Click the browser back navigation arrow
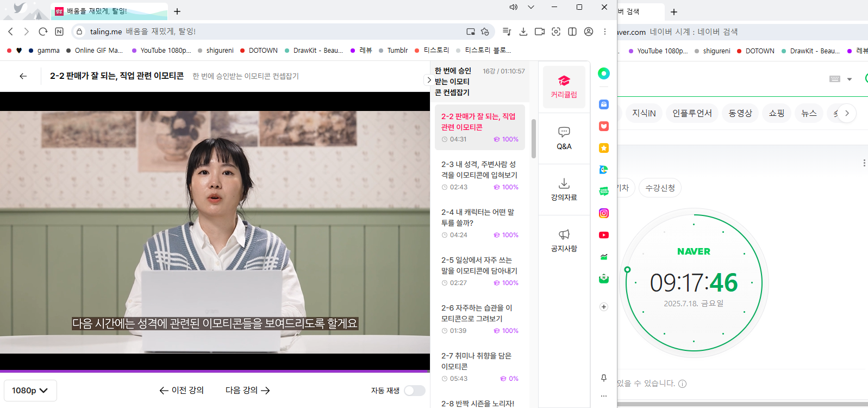 point(10,32)
